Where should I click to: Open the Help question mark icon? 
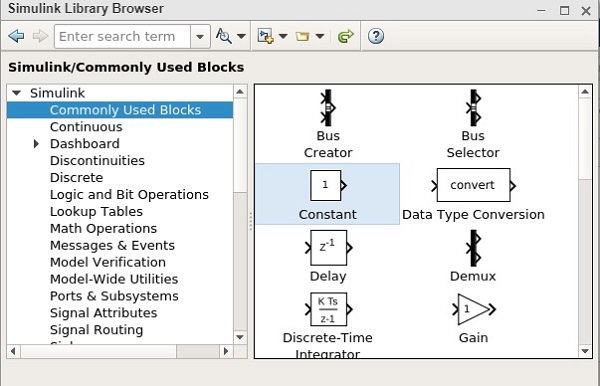(x=376, y=36)
